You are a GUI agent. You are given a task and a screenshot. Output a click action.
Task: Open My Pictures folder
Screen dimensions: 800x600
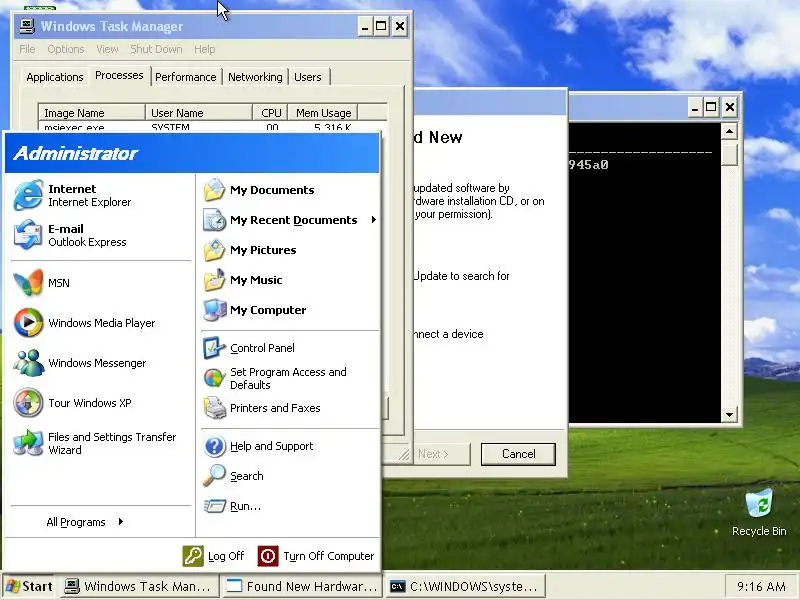pos(249,250)
